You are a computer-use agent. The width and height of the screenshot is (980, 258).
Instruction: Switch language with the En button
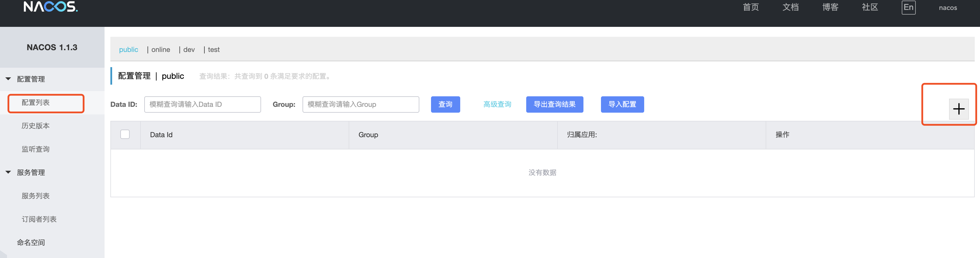[x=908, y=7]
